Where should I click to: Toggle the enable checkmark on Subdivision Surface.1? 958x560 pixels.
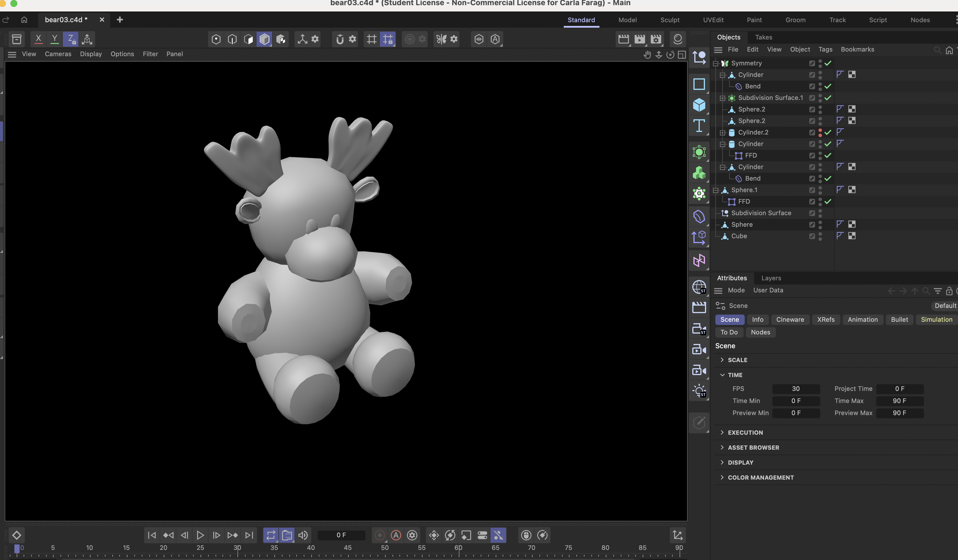coord(828,98)
